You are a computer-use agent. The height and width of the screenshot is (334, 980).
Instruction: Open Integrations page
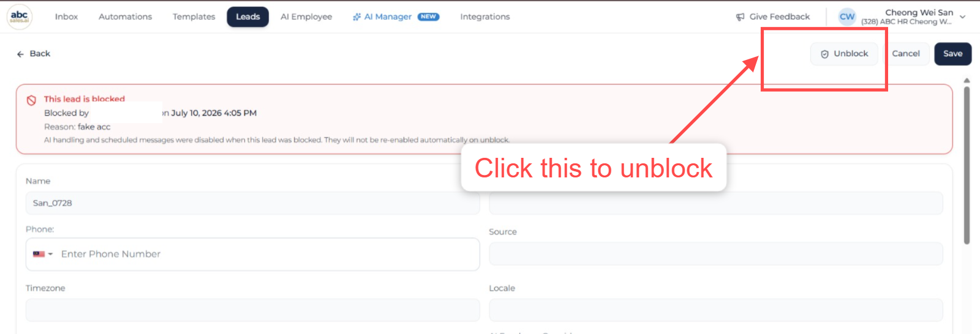click(485, 17)
